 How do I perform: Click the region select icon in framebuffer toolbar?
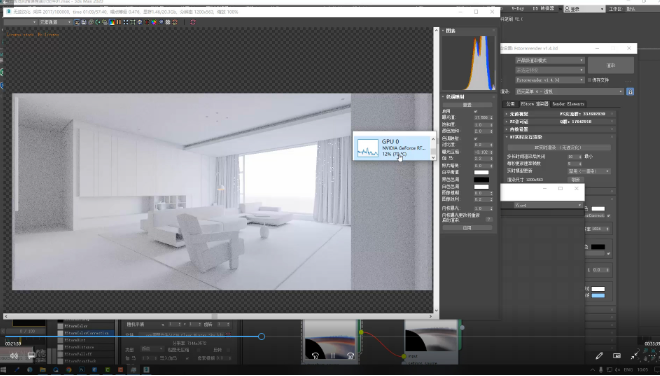(x=126, y=22)
